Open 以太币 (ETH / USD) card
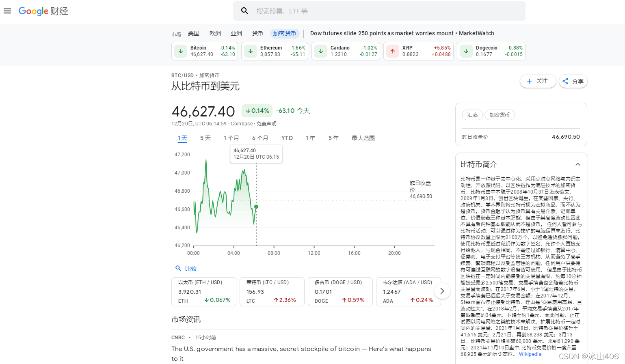 [x=204, y=291]
